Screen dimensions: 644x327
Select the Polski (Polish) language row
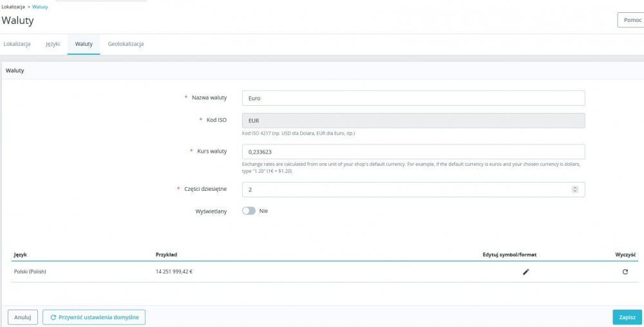pyautogui.click(x=30, y=272)
